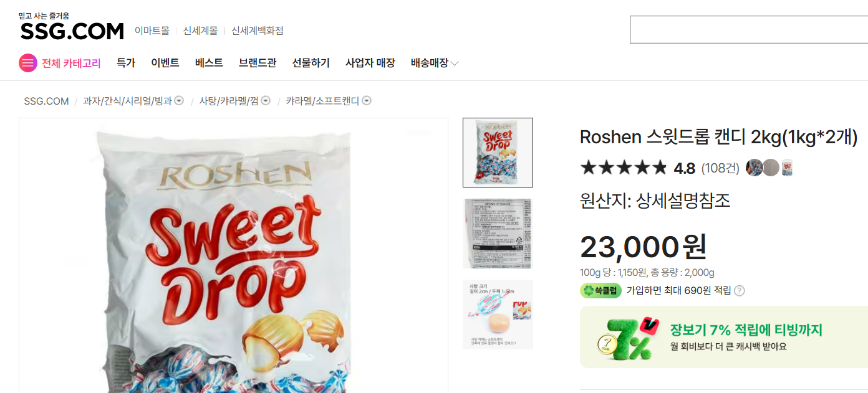Viewport: 868px width, 393px height.
Task: Click the 쓱클럽 badge icon
Action: 600,290
